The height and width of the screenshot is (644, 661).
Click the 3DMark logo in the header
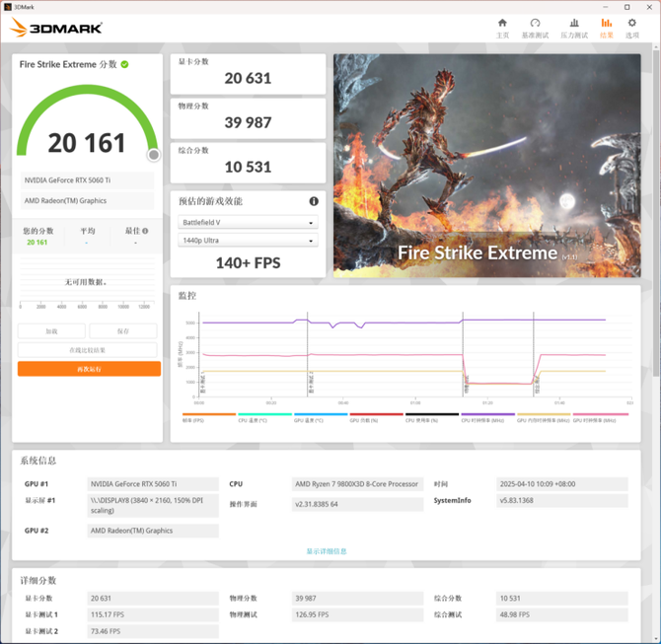56,28
